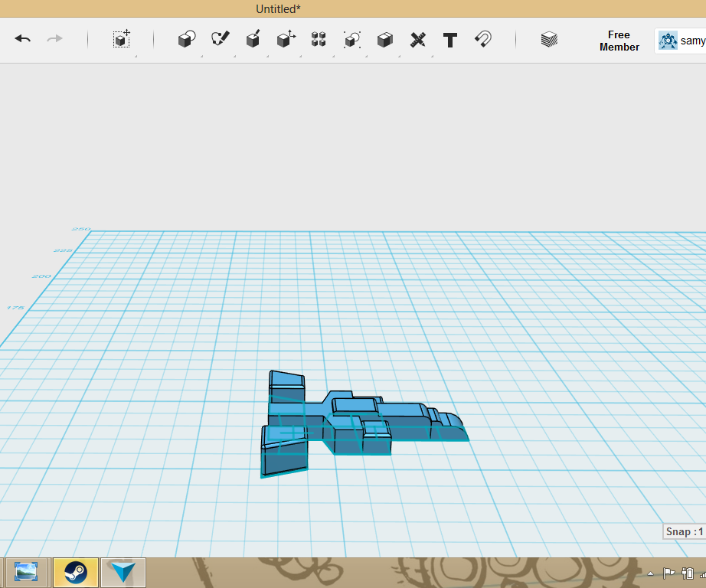This screenshot has width=706, height=588.
Task: Click the Redo arrow
Action: click(54, 39)
